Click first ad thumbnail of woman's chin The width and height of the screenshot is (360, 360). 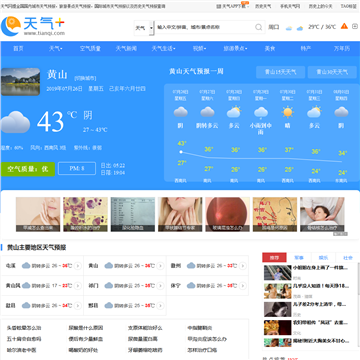point(38,214)
